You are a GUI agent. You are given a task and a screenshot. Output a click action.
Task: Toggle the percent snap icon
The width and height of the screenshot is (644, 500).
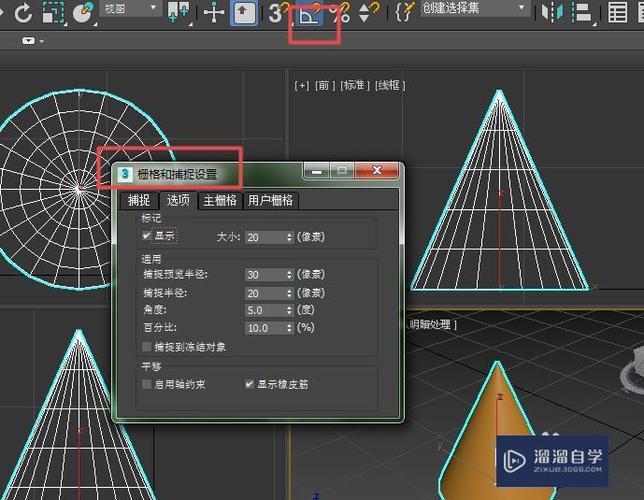340,12
